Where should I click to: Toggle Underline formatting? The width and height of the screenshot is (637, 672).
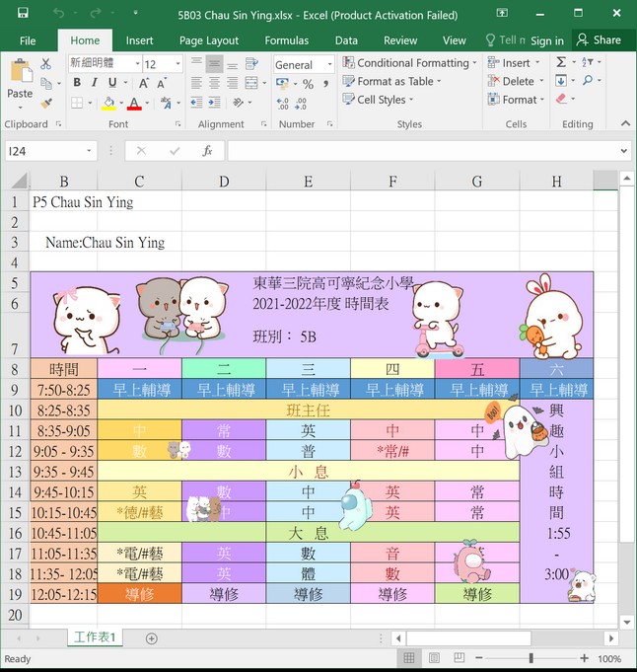point(112,82)
